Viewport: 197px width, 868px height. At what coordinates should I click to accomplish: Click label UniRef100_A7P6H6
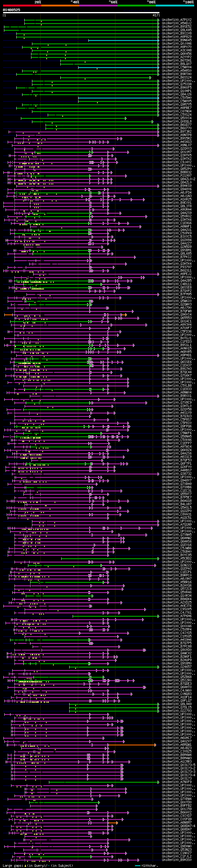click(177, 616)
